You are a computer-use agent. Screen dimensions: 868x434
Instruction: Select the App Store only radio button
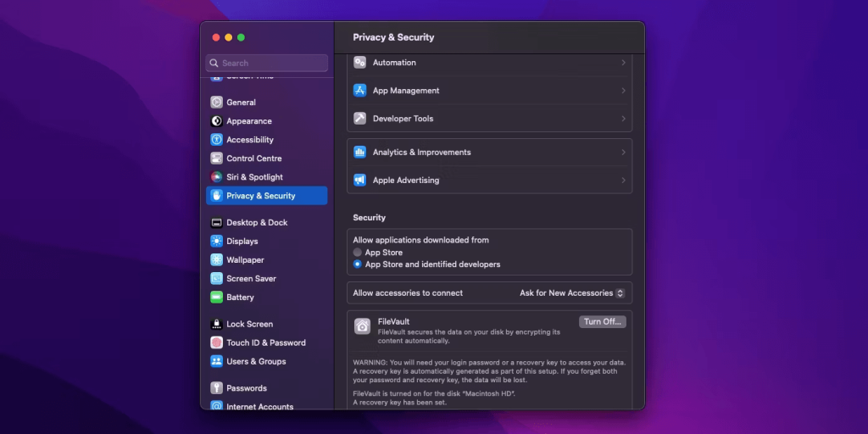[358, 253]
